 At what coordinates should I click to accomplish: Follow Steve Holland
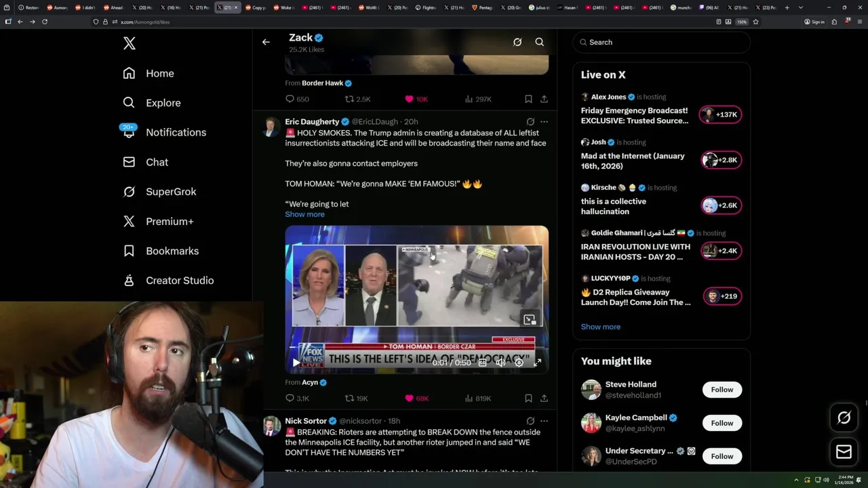point(722,390)
